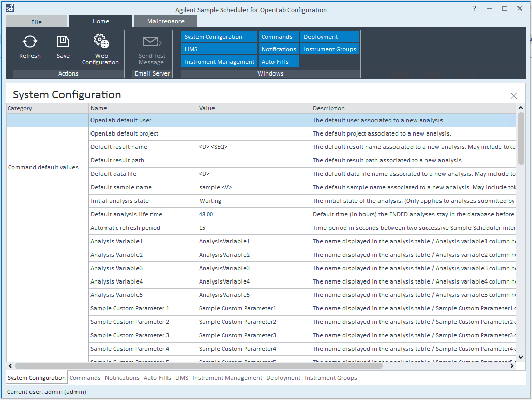Click the horizontal scrollbar right arrow
532x401 pixels.
pyautogui.click(x=512, y=366)
